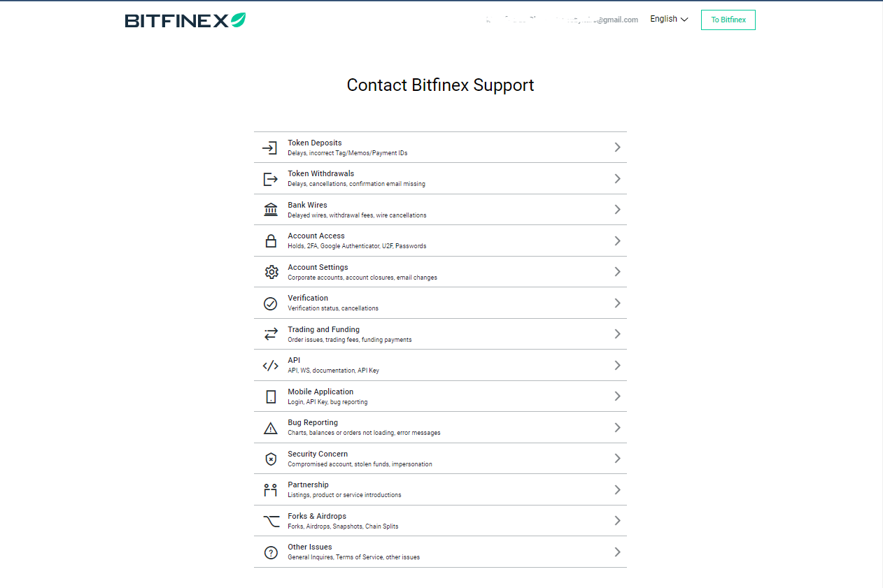
Task: Expand Mobile Application via its chevron
Action: click(617, 396)
